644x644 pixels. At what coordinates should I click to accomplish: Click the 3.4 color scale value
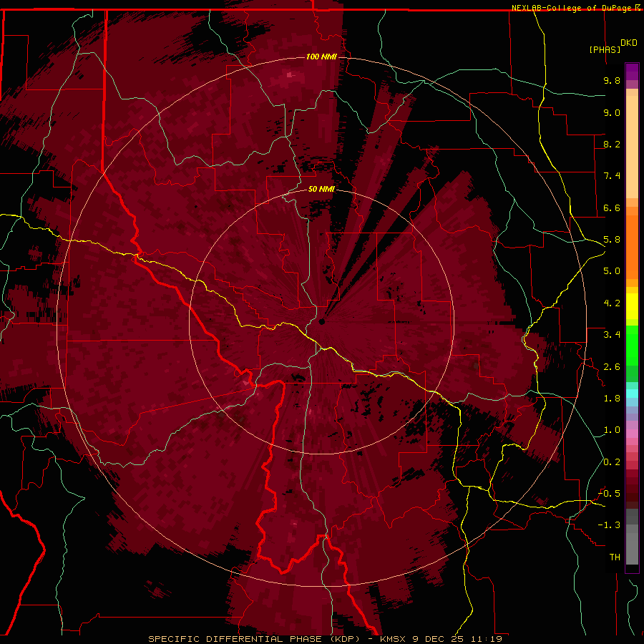coord(612,335)
